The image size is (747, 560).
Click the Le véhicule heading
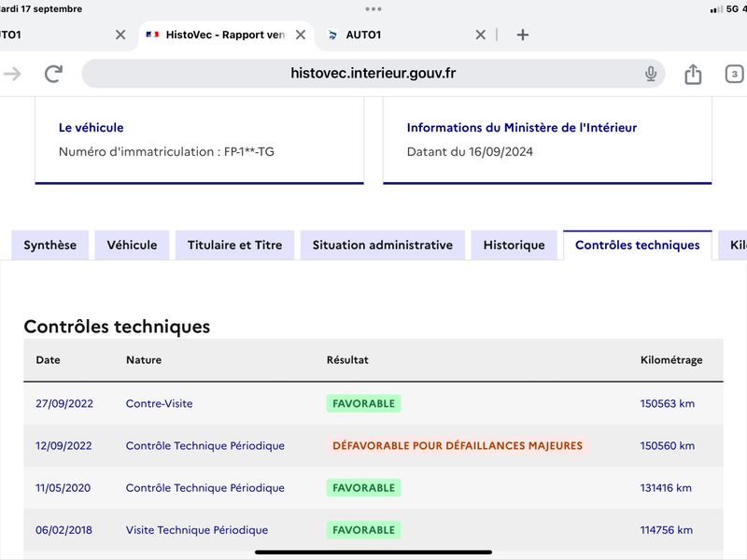click(91, 128)
